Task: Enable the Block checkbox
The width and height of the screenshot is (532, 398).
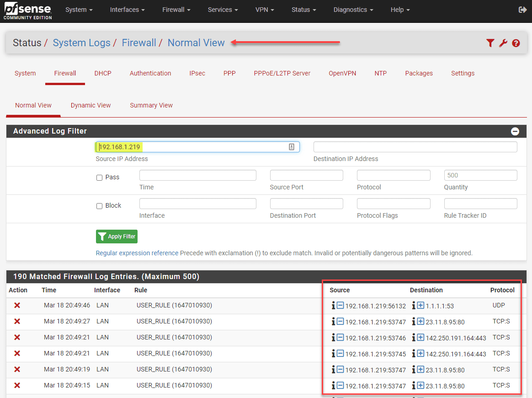Action: tap(99, 206)
